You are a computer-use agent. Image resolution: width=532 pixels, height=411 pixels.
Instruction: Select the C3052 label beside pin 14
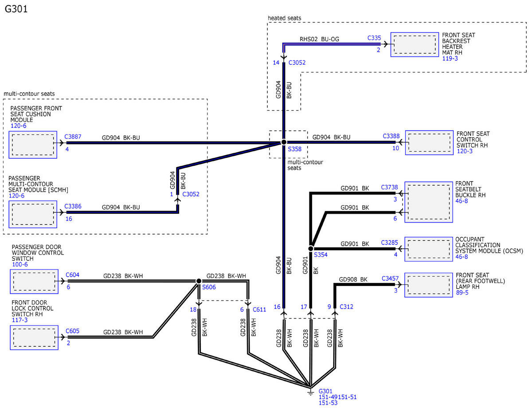pyautogui.click(x=297, y=63)
